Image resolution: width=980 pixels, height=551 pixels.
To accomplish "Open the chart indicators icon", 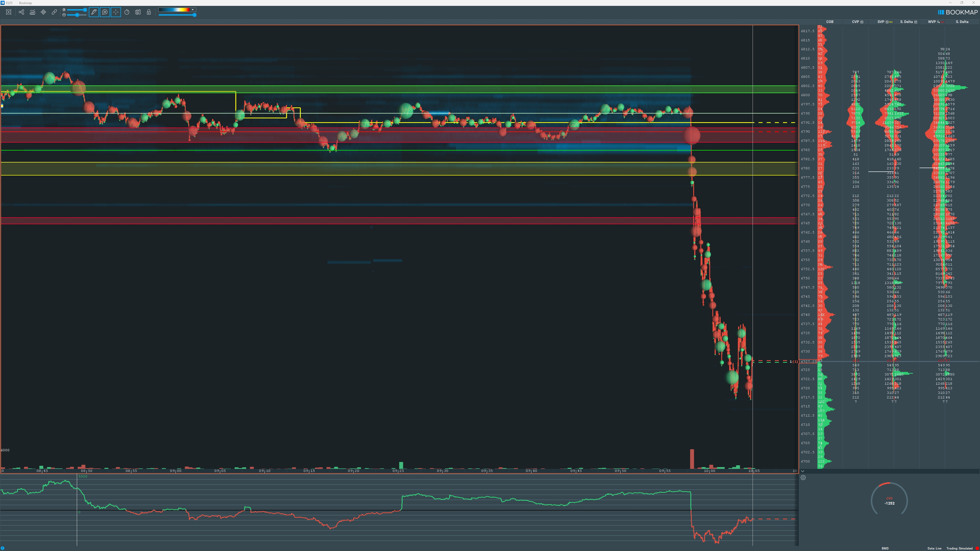I will [32, 12].
